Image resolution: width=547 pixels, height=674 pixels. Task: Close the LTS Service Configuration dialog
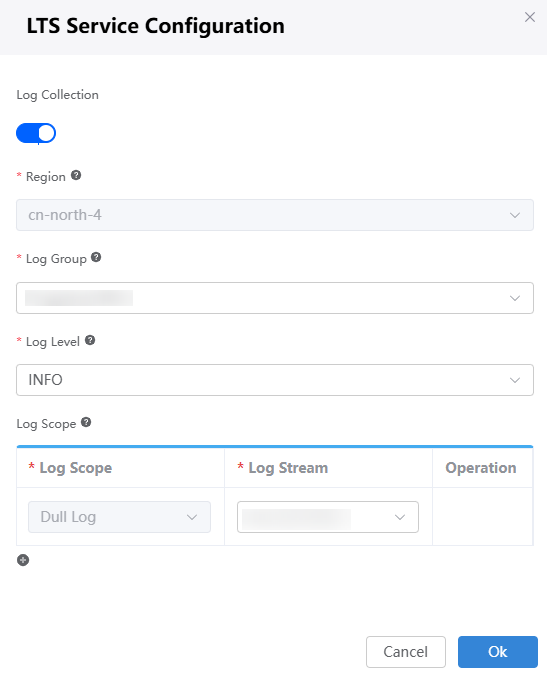[530, 17]
